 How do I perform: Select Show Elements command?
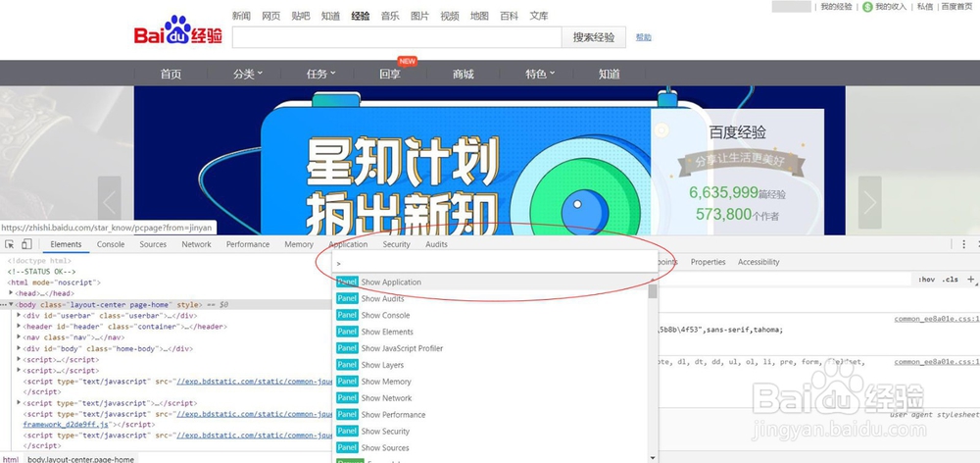coord(490,332)
